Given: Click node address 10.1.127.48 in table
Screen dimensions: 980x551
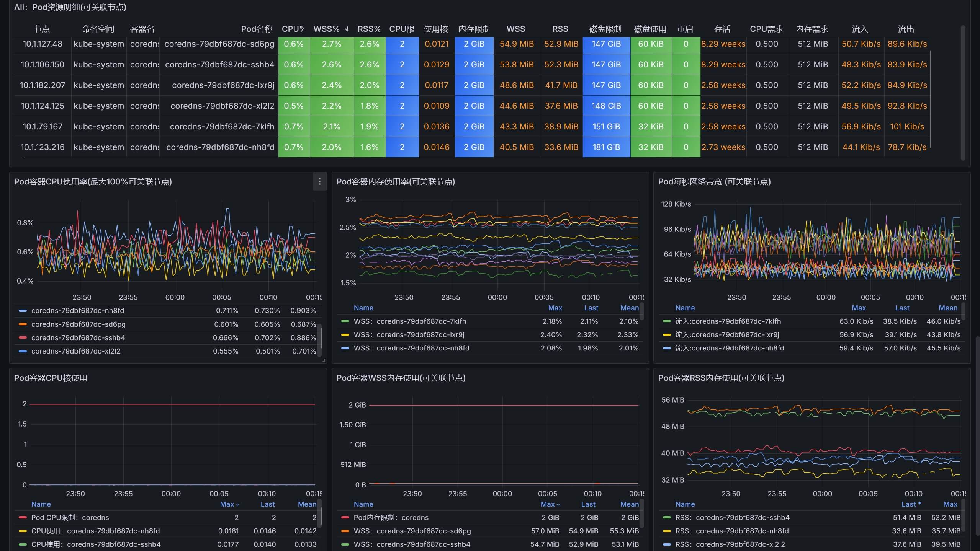Looking at the screenshot, I should point(42,44).
